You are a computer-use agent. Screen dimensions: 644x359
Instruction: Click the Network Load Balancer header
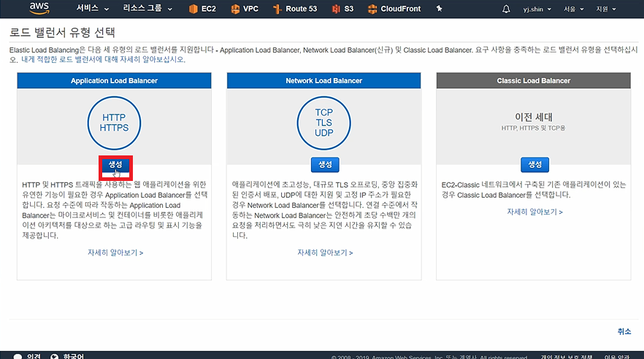[x=323, y=81]
